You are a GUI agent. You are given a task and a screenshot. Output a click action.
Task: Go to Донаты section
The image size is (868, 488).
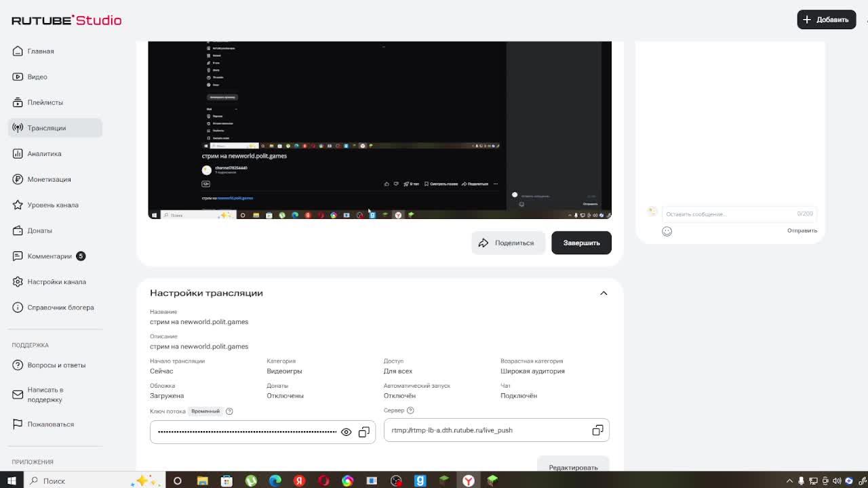39,230
